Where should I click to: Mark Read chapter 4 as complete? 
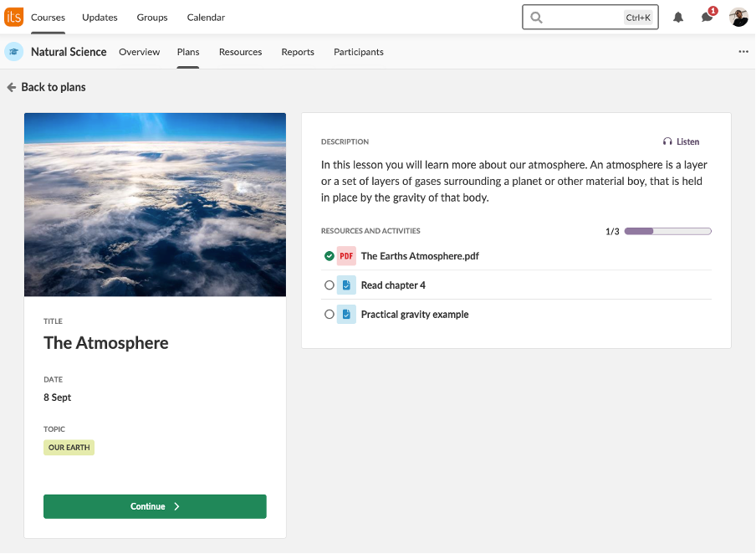coord(329,285)
